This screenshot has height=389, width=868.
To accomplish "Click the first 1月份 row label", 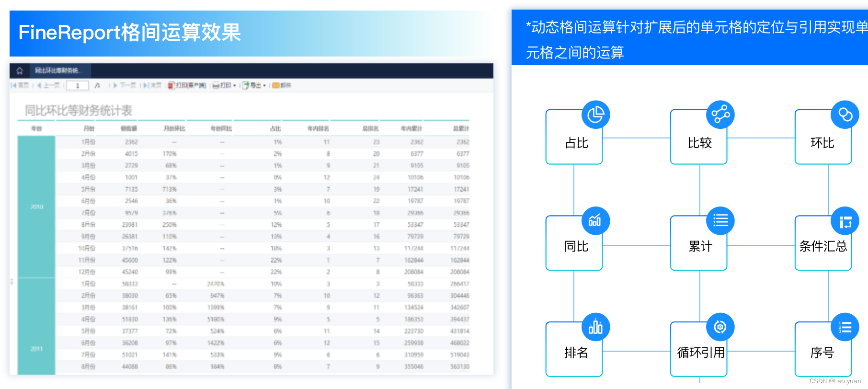I will coord(88,142).
